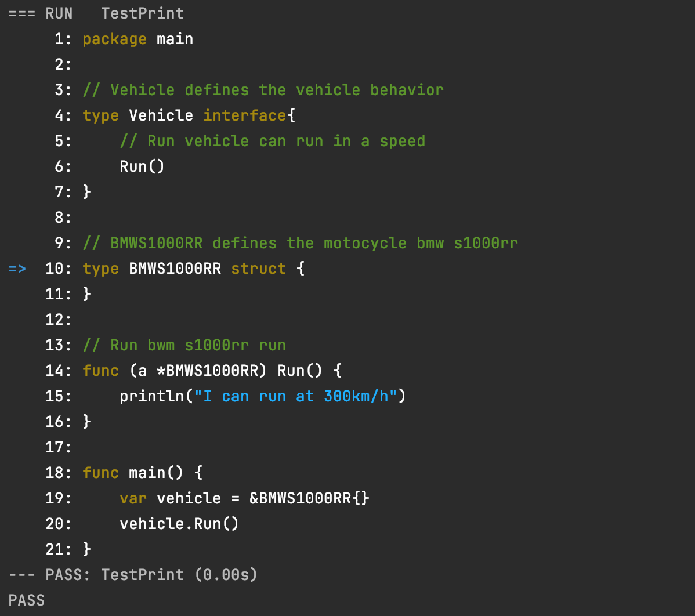Click the blue arrow marker at line 10
Viewport: 695px width, 616px height.
click(17, 269)
